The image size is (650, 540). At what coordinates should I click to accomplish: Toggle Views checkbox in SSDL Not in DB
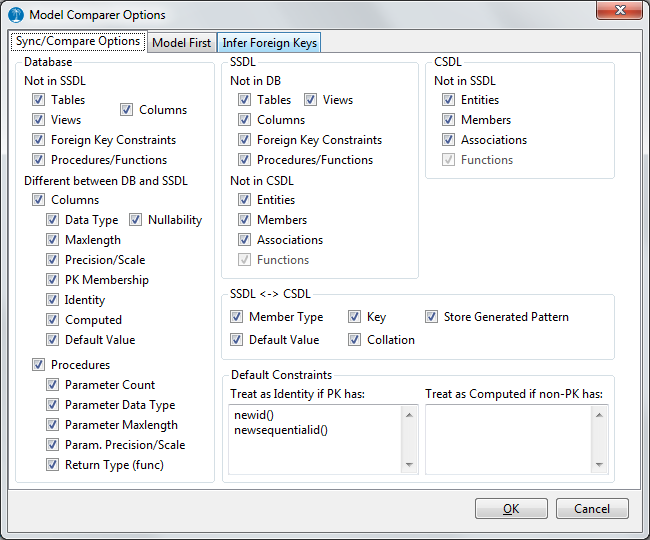tap(311, 100)
